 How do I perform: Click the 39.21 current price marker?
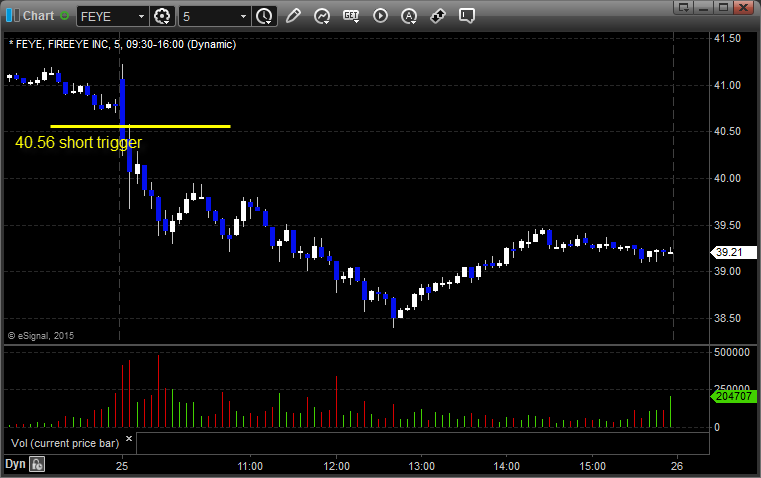click(725, 253)
